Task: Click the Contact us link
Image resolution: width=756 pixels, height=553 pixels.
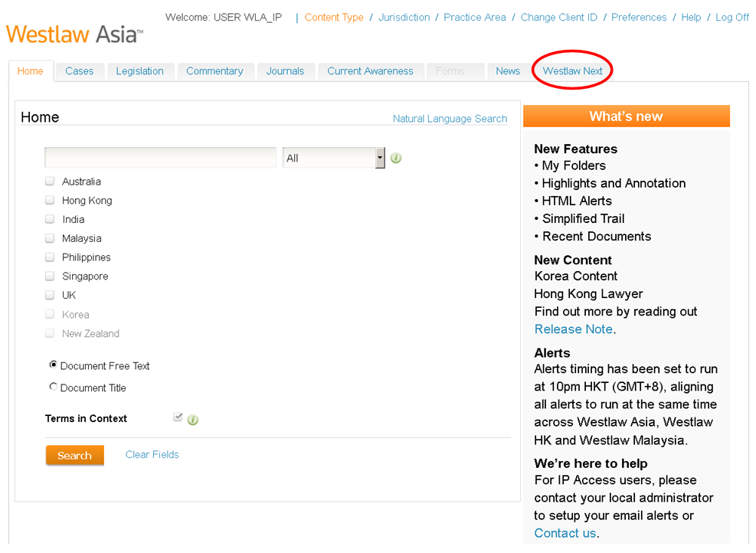Action: point(565,533)
